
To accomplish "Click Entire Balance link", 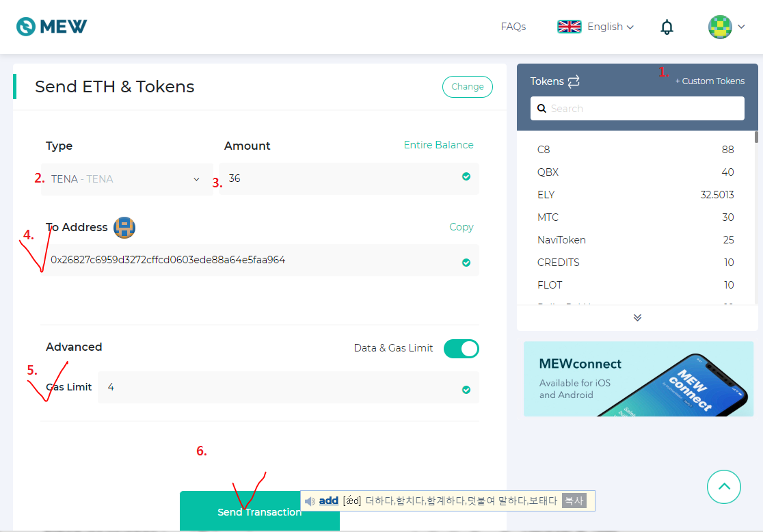I will [x=438, y=145].
